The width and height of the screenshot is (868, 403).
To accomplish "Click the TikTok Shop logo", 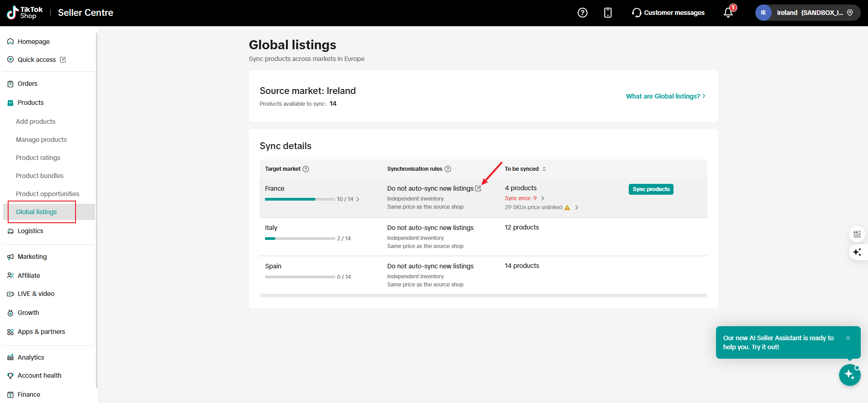I will pyautogui.click(x=25, y=13).
